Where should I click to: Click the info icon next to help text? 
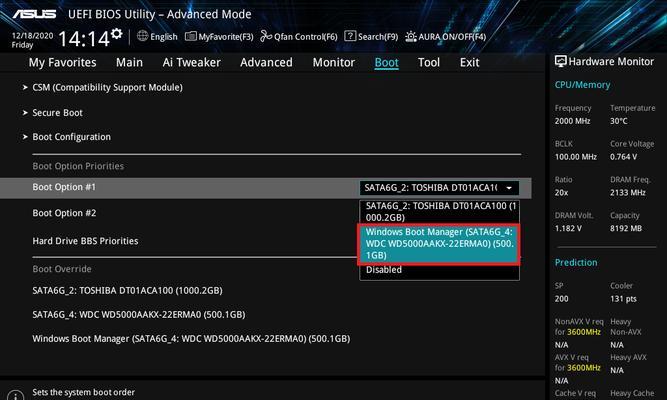pyautogui.click(x=16, y=396)
